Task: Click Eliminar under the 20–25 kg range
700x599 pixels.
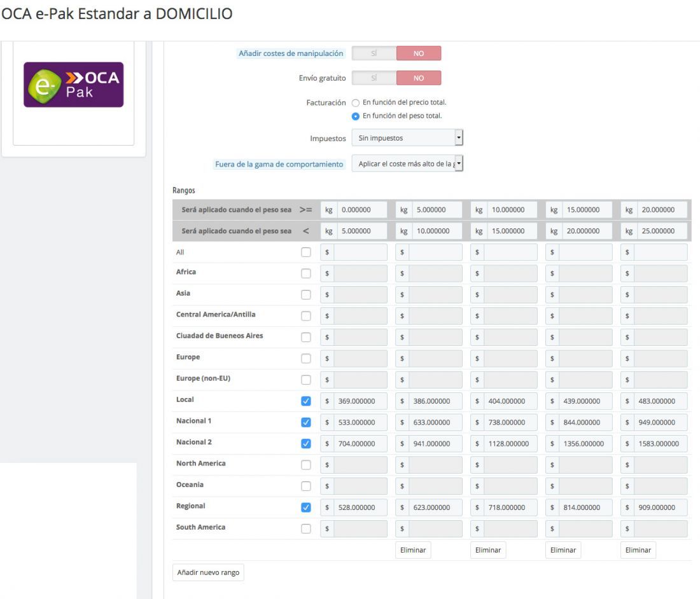Action: [638, 550]
